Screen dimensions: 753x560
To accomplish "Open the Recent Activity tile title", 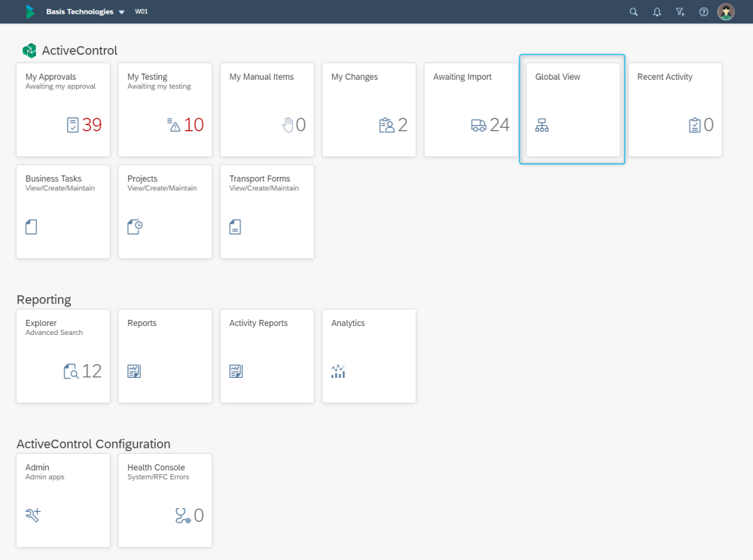I will [x=665, y=77].
